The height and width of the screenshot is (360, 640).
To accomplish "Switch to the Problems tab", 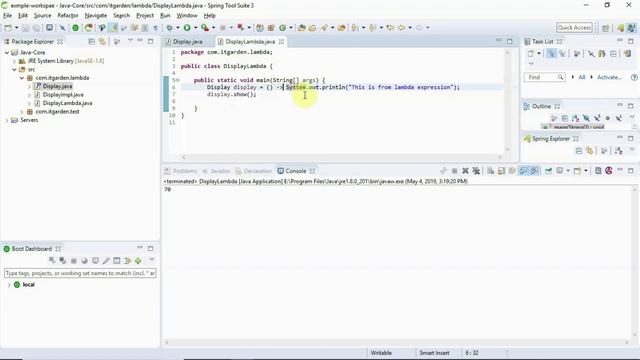I will [181, 171].
